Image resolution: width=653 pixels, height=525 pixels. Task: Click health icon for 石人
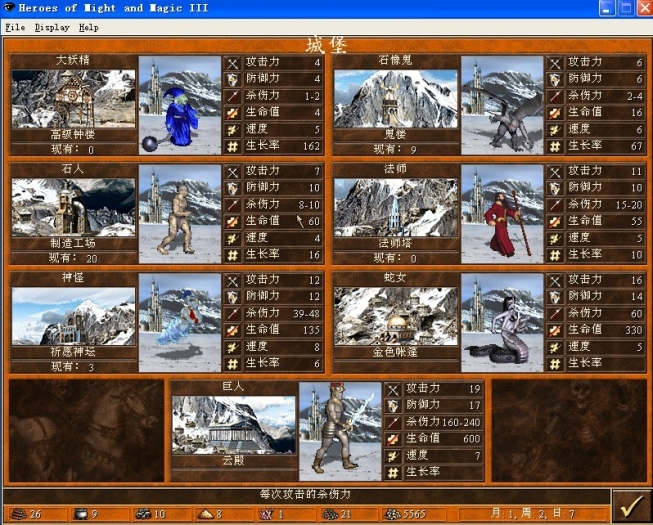click(232, 221)
